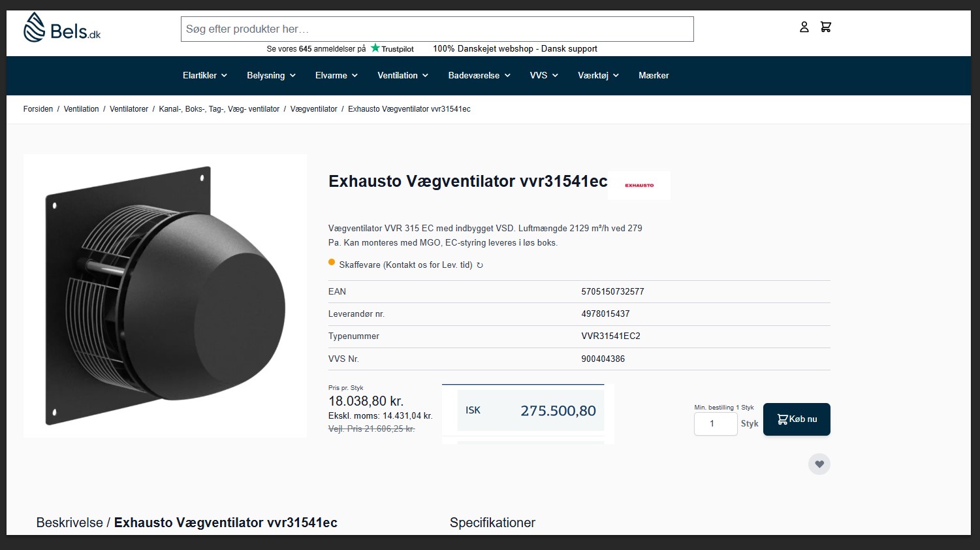Image resolution: width=980 pixels, height=550 pixels.
Task: Select the ISK currency price box
Action: (531, 410)
